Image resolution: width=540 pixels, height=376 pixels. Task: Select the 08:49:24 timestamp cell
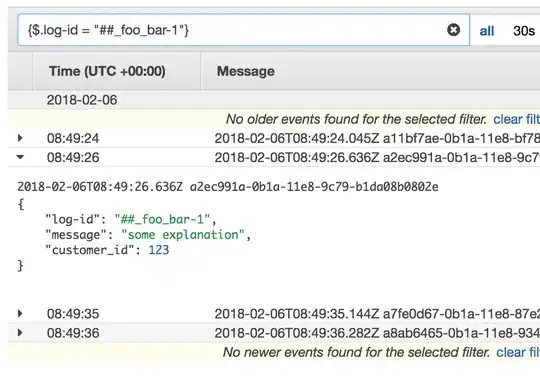(x=73, y=138)
